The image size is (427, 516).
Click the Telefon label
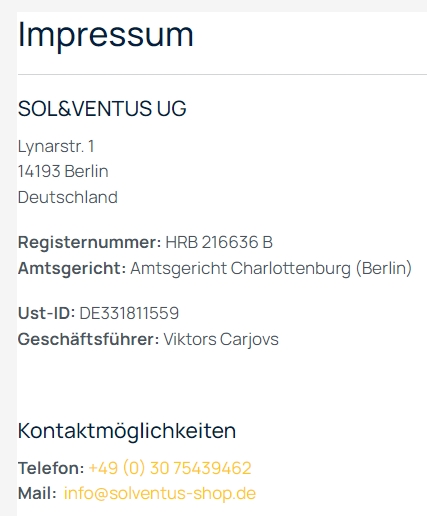pos(51,468)
